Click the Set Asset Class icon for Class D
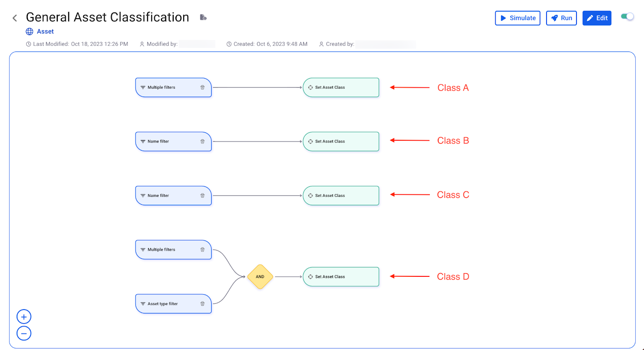644x350 pixels. pos(310,276)
